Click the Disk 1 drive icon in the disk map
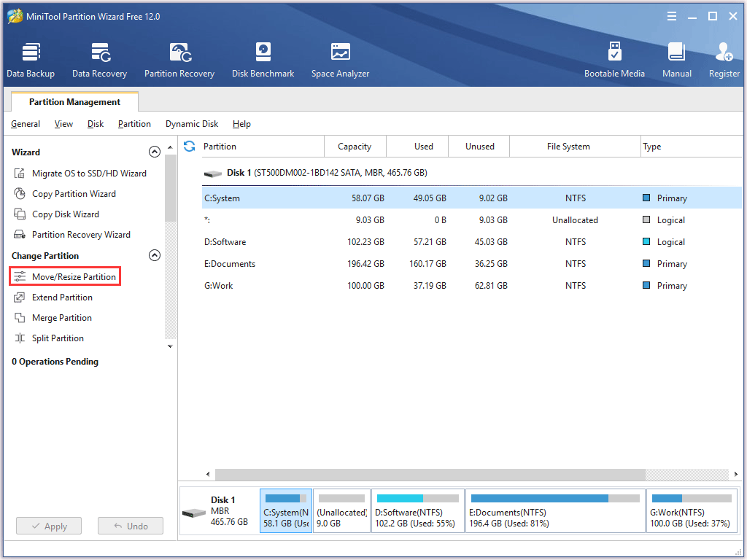This screenshot has width=747, height=560. (x=194, y=513)
